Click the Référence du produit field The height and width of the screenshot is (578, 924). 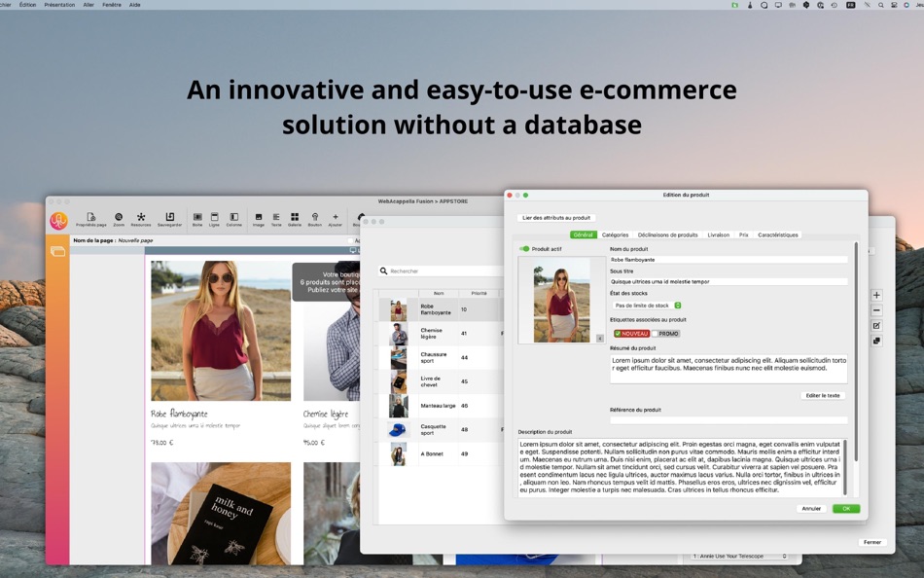(729, 420)
